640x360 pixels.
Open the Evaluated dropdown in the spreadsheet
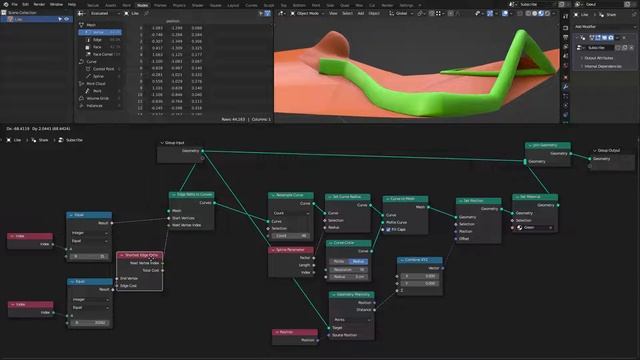click(x=104, y=13)
